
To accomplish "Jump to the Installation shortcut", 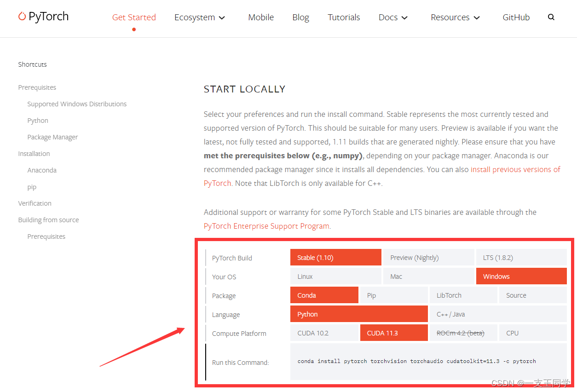I will tap(34, 154).
